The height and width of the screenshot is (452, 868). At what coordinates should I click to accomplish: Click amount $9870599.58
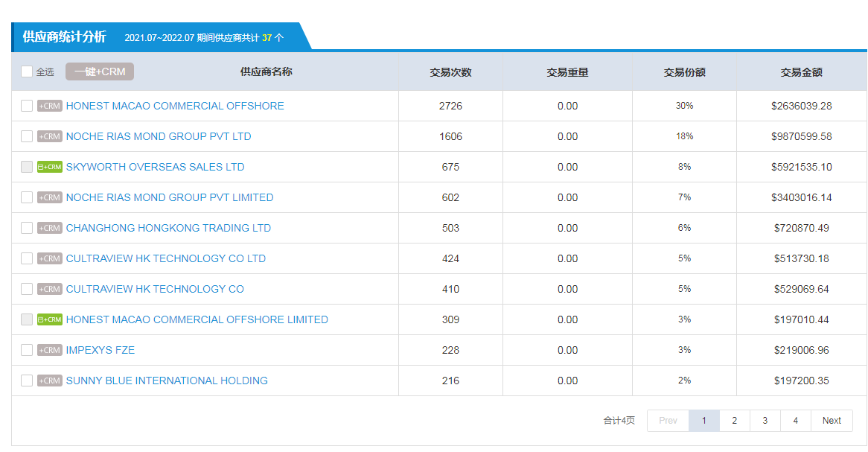pos(802,136)
